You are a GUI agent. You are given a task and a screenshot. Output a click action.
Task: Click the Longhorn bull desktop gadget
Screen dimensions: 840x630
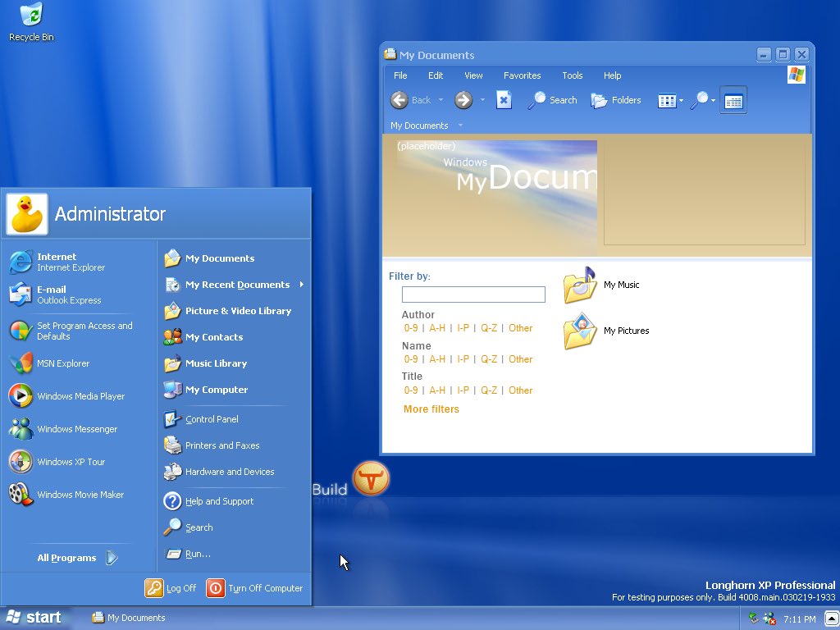[x=371, y=478]
